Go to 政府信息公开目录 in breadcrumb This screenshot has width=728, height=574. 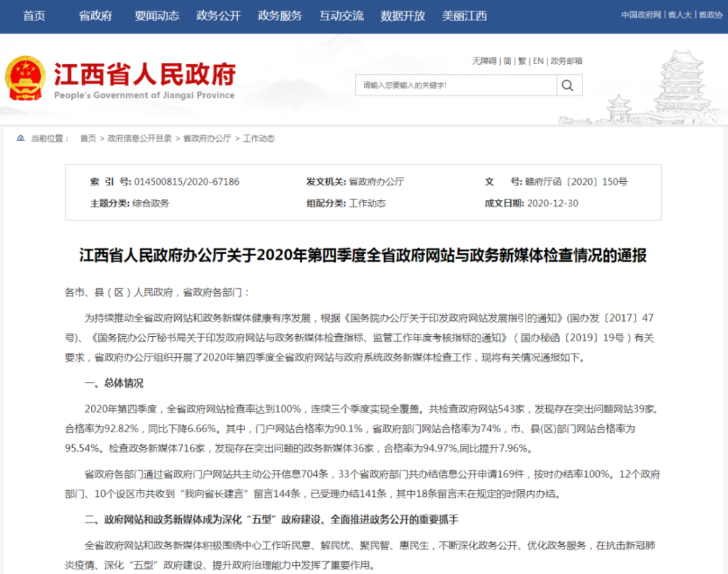tap(140, 138)
